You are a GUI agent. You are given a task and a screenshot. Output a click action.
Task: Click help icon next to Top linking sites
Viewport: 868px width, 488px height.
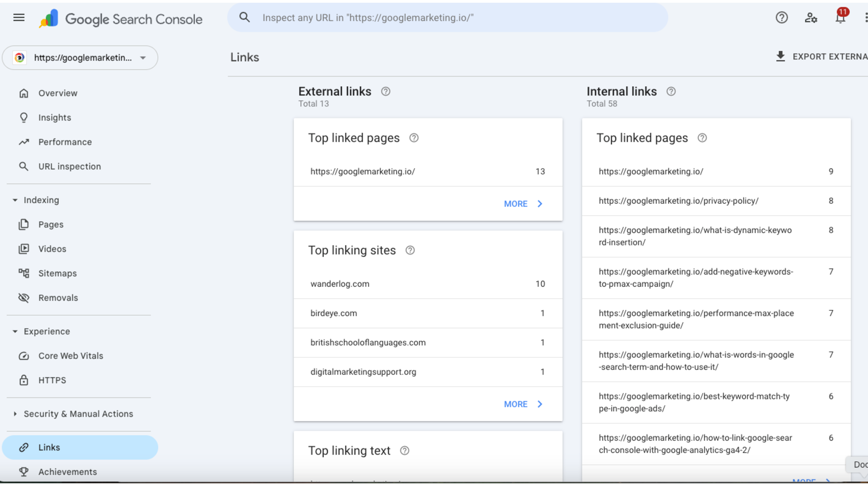point(410,250)
